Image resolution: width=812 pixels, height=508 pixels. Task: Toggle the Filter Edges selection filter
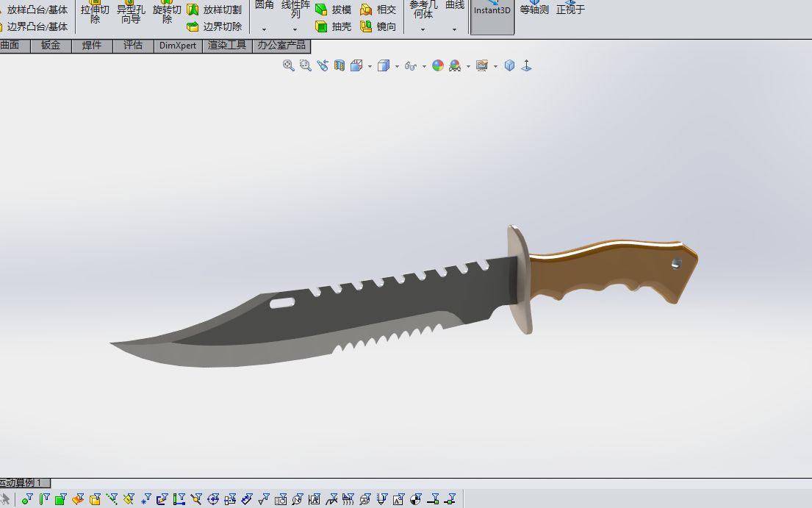pyautogui.click(x=44, y=499)
